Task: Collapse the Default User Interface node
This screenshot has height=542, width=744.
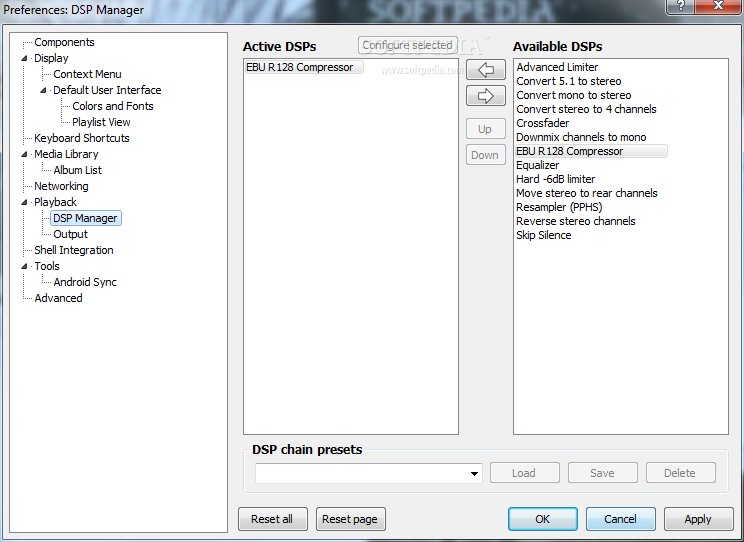Action: click(x=43, y=90)
